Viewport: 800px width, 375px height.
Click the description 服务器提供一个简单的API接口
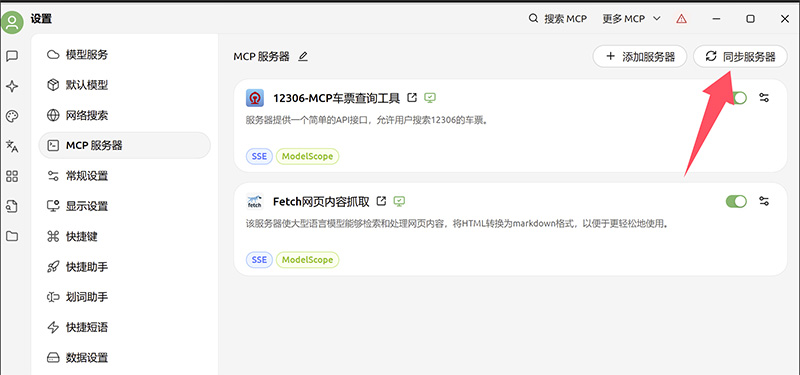point(366,121)
